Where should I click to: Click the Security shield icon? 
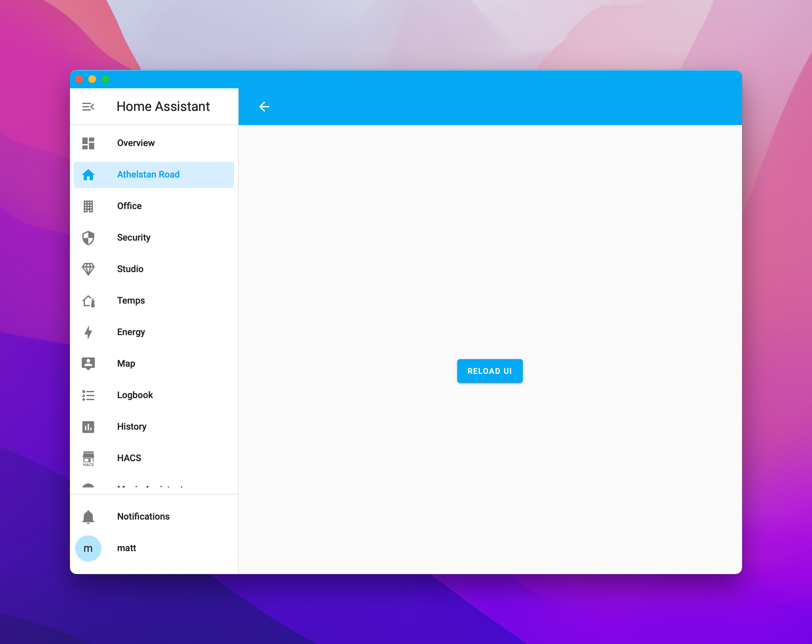[88, 238]
